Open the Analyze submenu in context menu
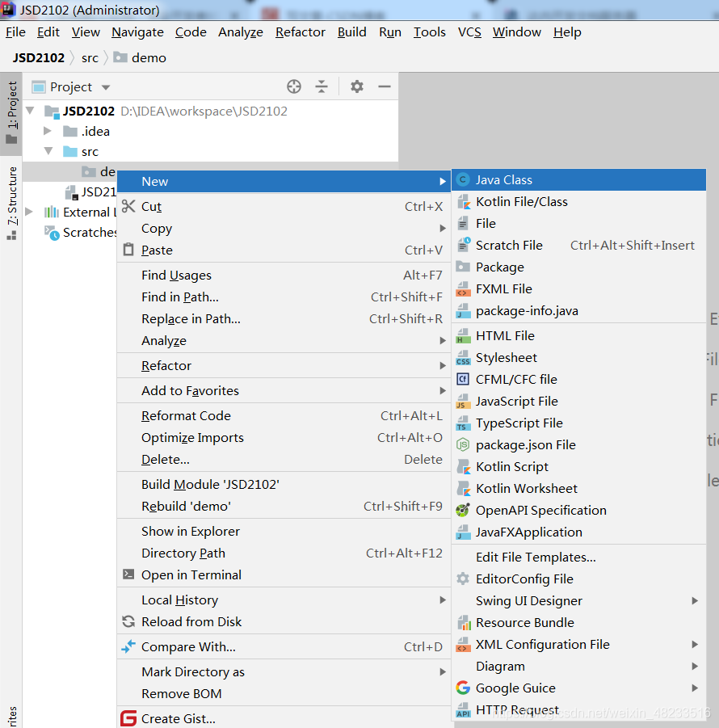Screen dimensions: 719x728 pos(283,341)
